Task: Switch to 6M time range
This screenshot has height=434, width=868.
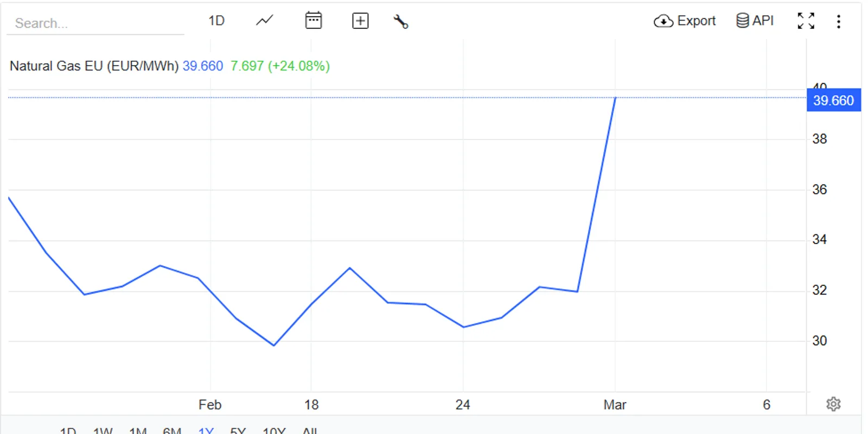Action: [172, 431]
